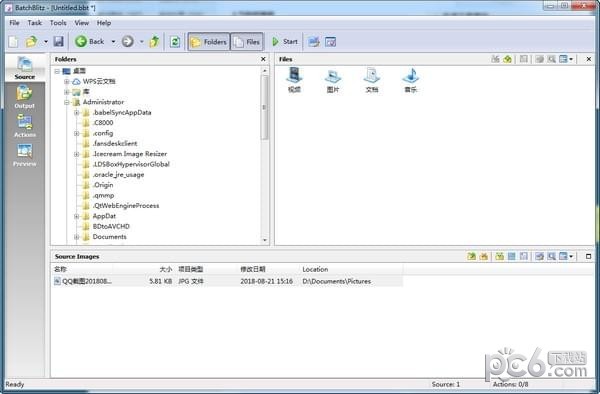Click the Back button
Screen dimensions: 600x394
pos(90,42)
